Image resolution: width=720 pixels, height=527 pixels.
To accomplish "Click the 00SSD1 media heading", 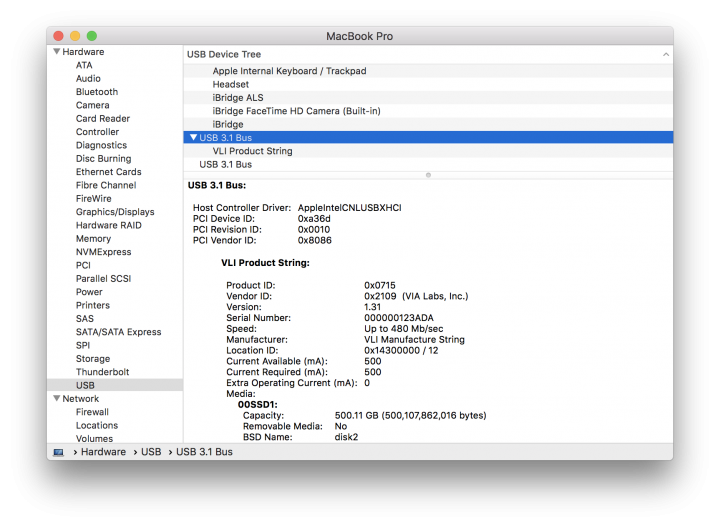I will pos(258,404).
